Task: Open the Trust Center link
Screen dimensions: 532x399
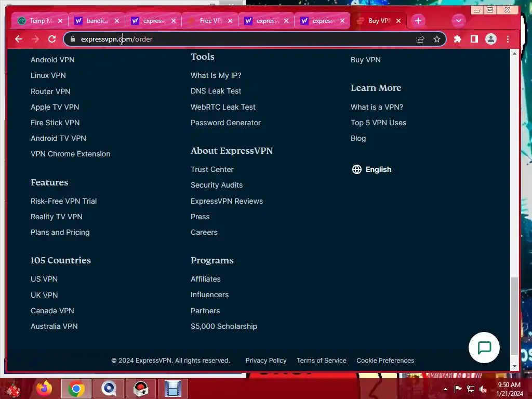Action: [212, 169]
